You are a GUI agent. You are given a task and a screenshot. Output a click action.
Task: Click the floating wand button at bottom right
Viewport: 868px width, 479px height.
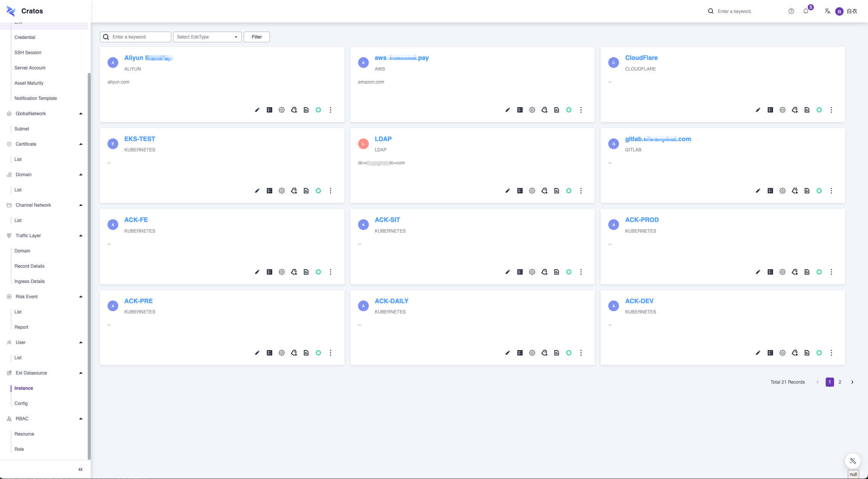point(853,461)
